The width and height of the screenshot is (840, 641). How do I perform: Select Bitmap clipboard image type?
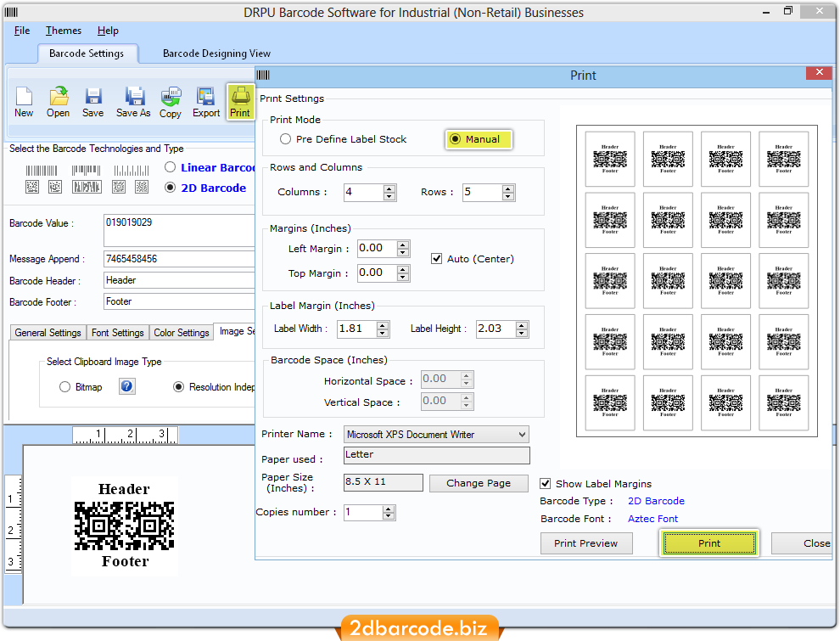[64, 387]
